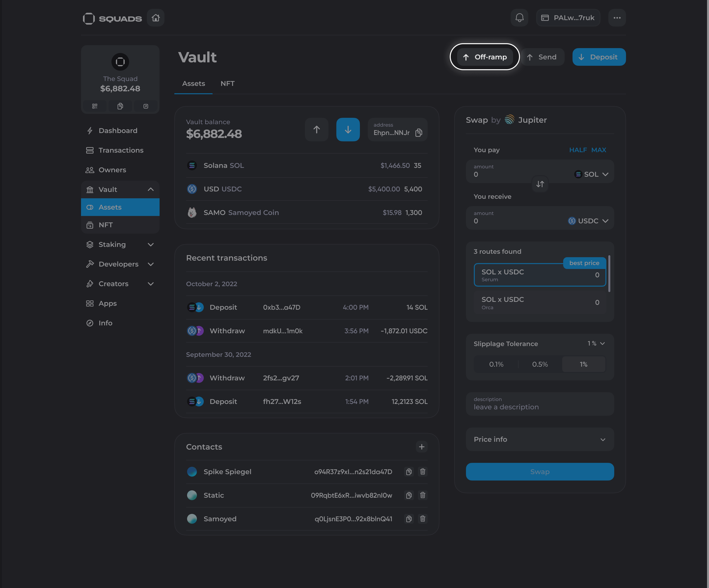Click the home icon next to Squads logo
The image size is (709, 588).
pyautogui.click(x=156, y=18)
